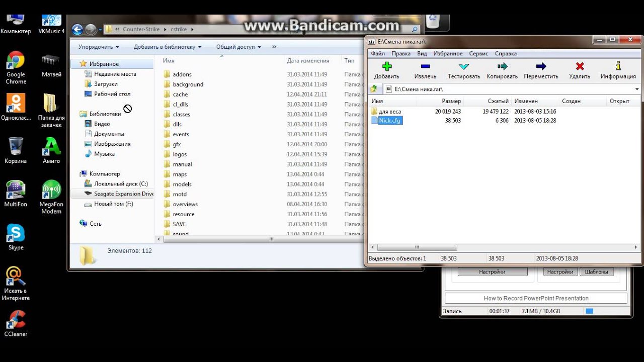Click the Тестировать (Test) icon in 7-Zip
Image resolution: width=644 pixels, height=362 pixels.
coord(464,66)
